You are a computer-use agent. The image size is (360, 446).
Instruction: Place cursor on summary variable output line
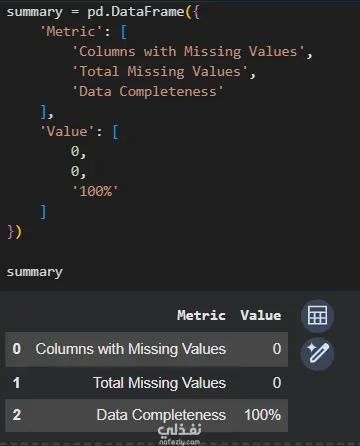click(35, 272)
